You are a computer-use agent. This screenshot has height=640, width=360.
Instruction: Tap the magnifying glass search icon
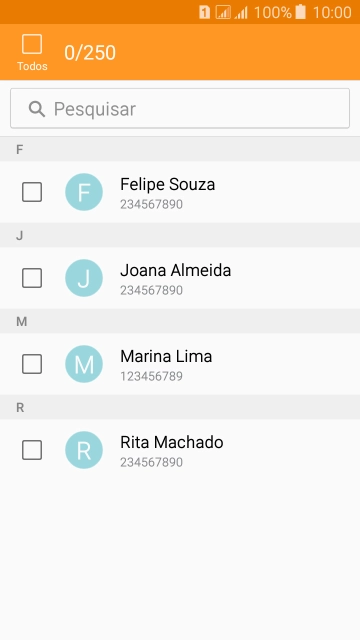tap(37, 109)
